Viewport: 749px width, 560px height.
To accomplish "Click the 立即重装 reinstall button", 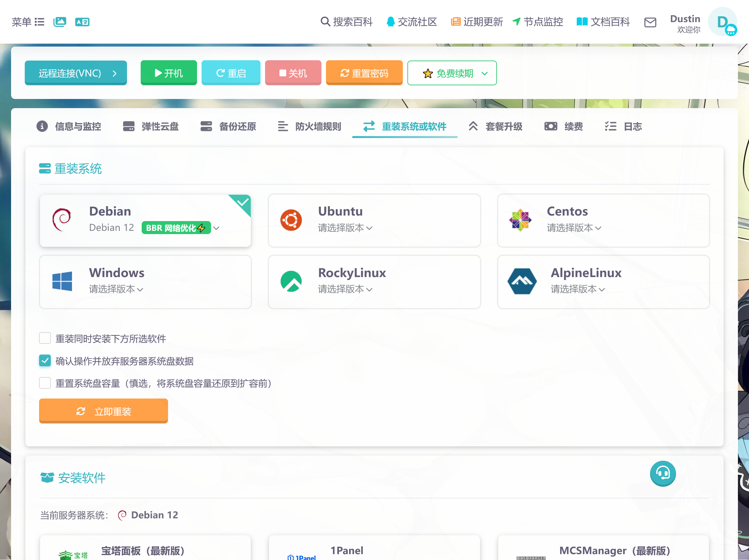I will pos(104,411).
